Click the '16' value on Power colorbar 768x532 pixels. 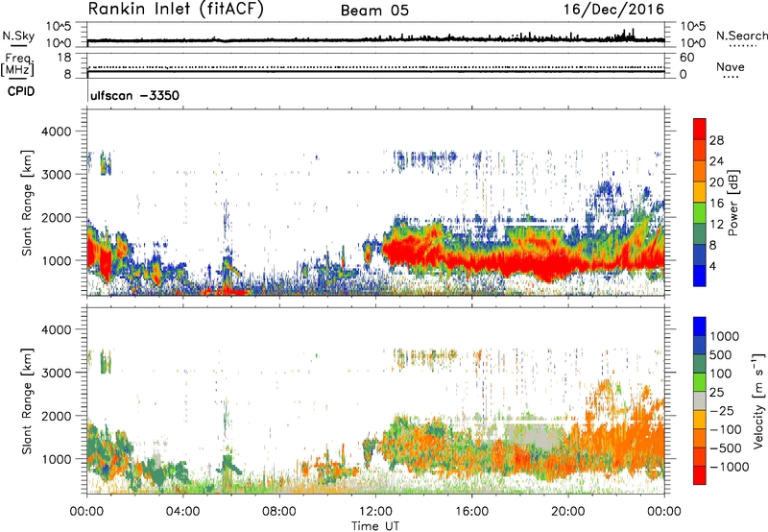click(x=716, y=204)
